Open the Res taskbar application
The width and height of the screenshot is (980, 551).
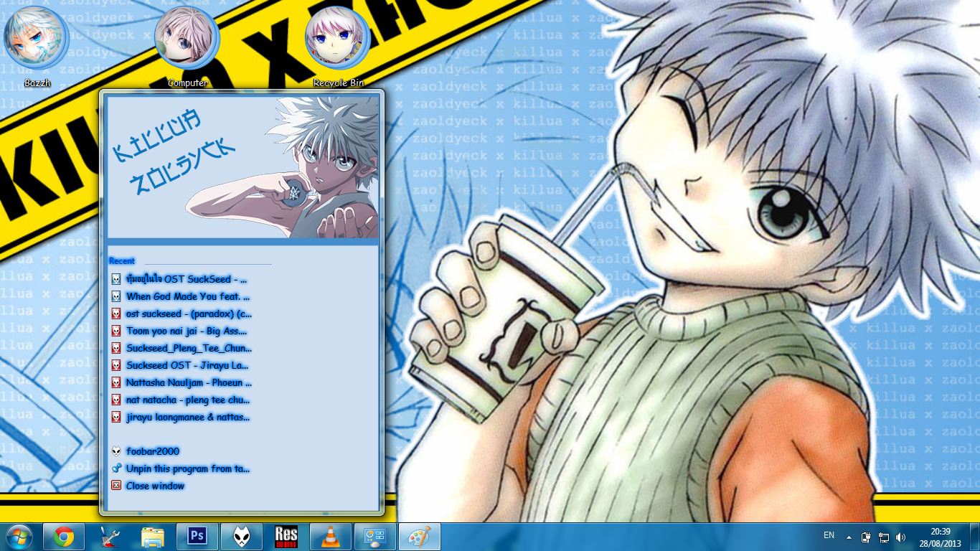(286, 537)
